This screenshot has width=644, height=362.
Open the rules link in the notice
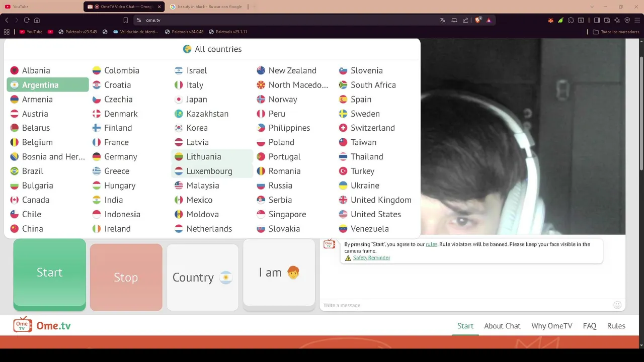(x=431, y=244)
